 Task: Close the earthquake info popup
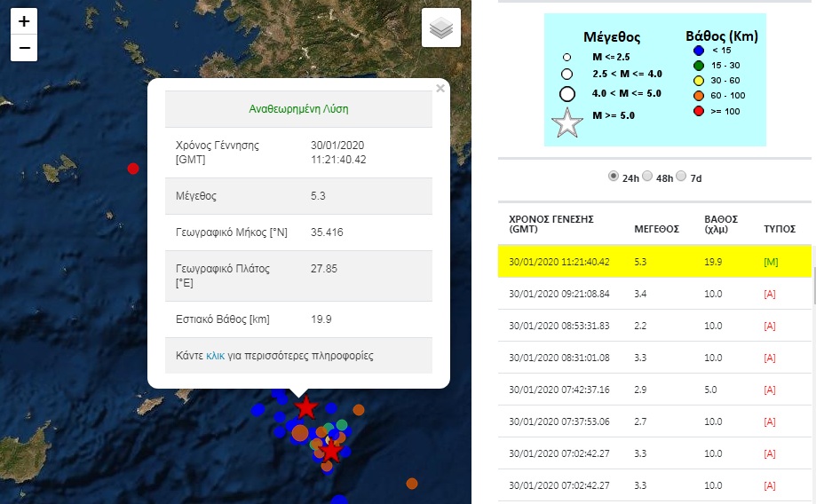coord(440,88)
